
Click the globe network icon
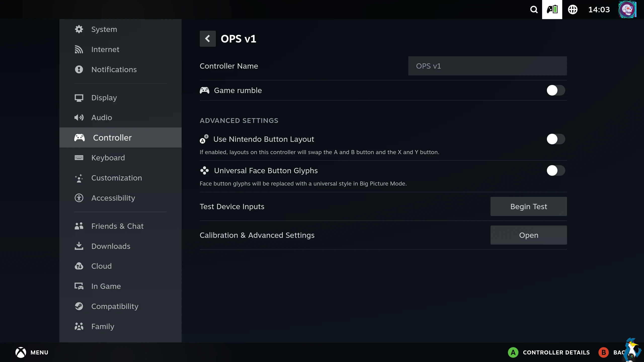pos(573,10)
